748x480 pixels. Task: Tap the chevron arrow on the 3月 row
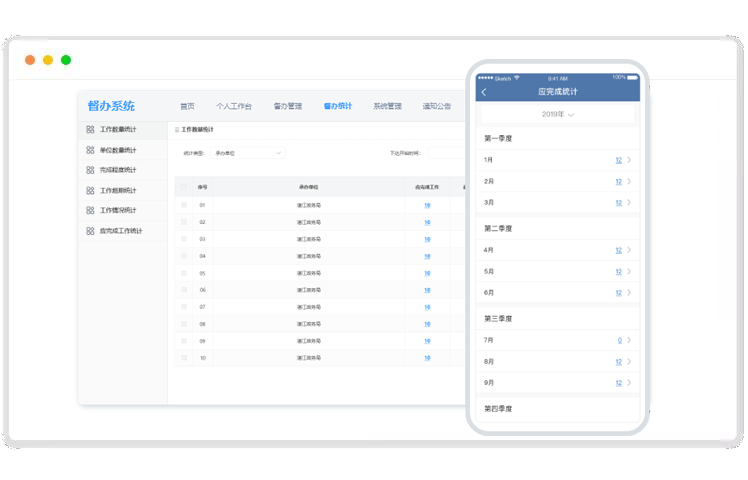click(x=629, y=202)
